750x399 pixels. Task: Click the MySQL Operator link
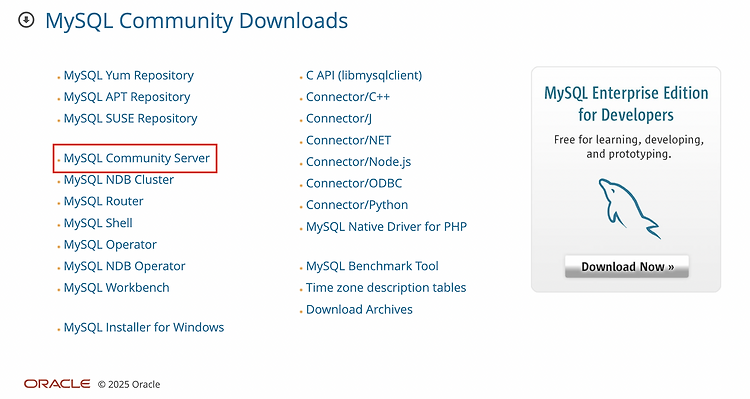pyautogui.click(x=110, y=245)
